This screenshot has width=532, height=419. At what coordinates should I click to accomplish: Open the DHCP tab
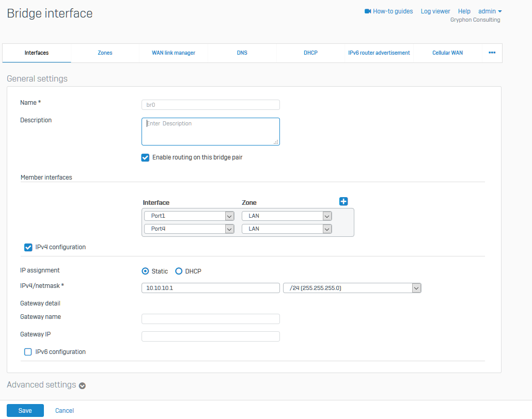pos(311,53)
